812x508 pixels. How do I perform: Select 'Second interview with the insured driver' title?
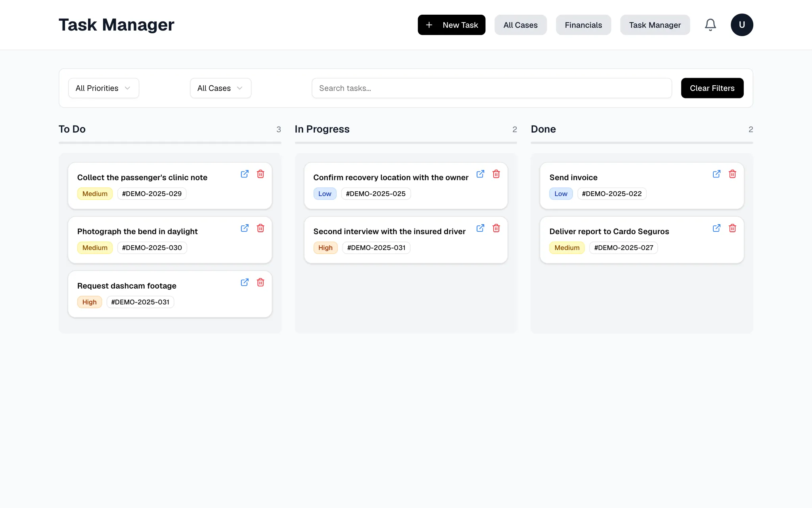(x=389, y=231)
